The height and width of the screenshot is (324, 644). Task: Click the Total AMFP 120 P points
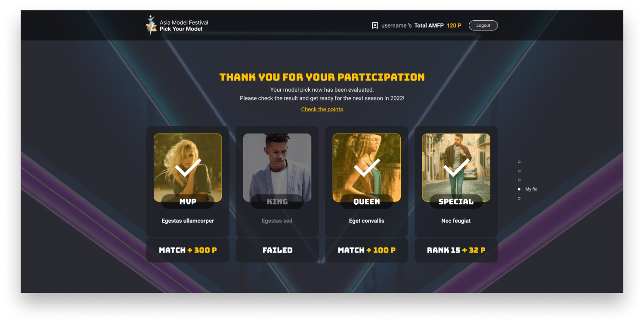[x=438, y=25]
